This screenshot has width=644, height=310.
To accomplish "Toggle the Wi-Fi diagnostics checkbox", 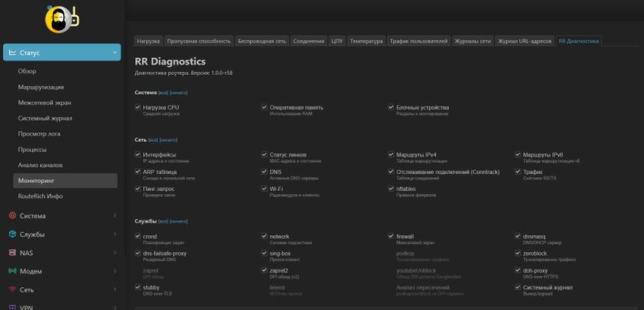I will pos(264,189).
